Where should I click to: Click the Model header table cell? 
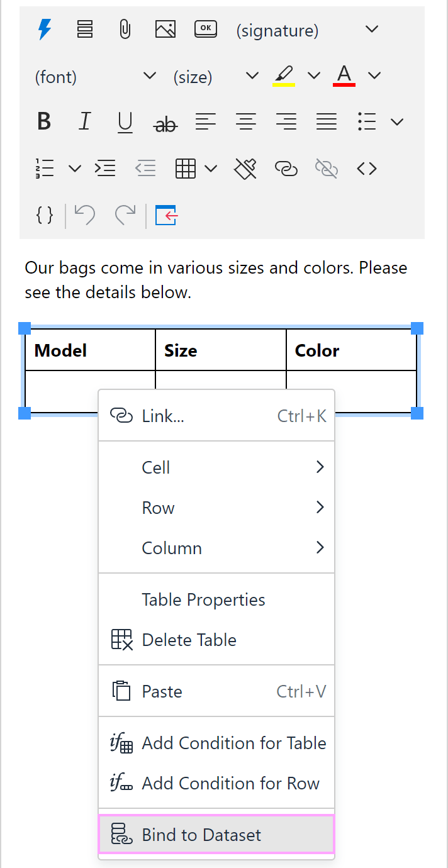pos(90,350)
